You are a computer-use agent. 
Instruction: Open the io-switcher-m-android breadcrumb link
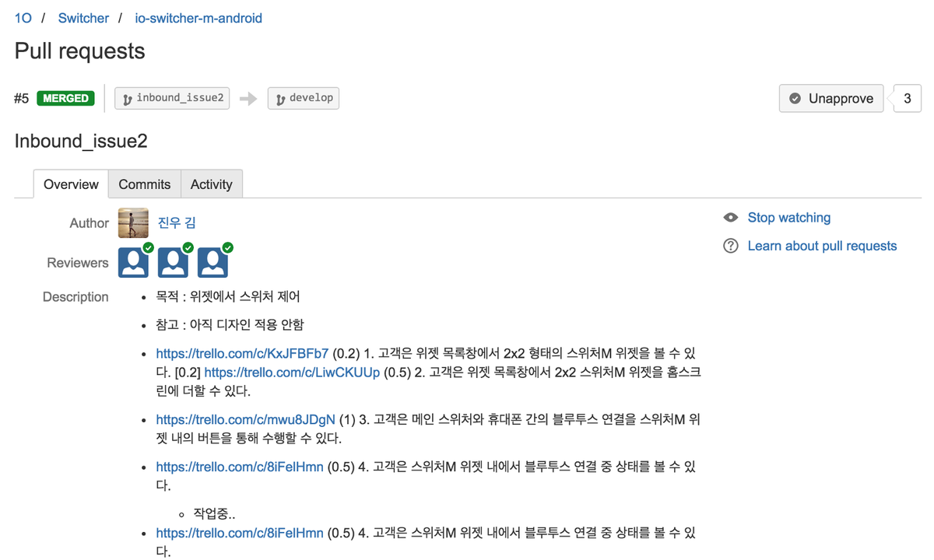pos(193,18)
